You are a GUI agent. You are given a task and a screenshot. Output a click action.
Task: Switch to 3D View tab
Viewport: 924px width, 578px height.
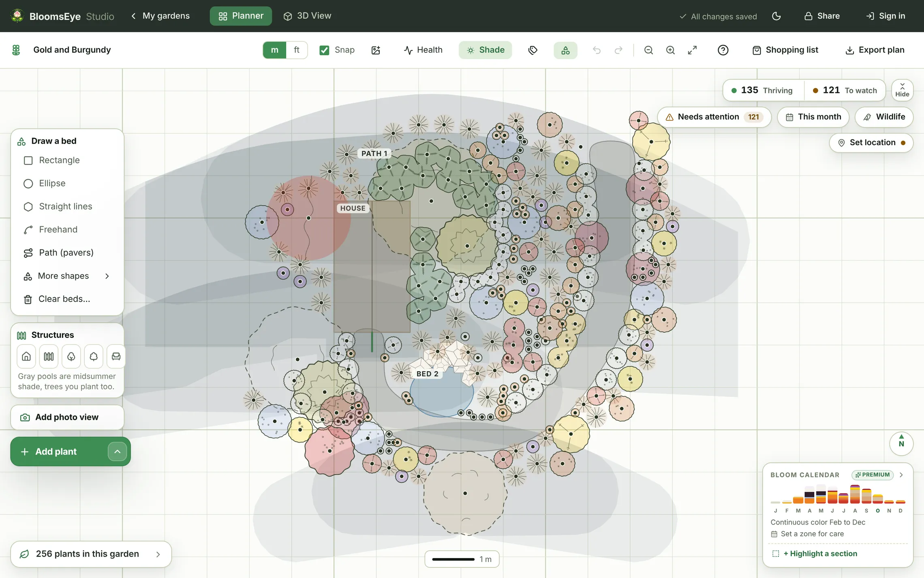307,16
